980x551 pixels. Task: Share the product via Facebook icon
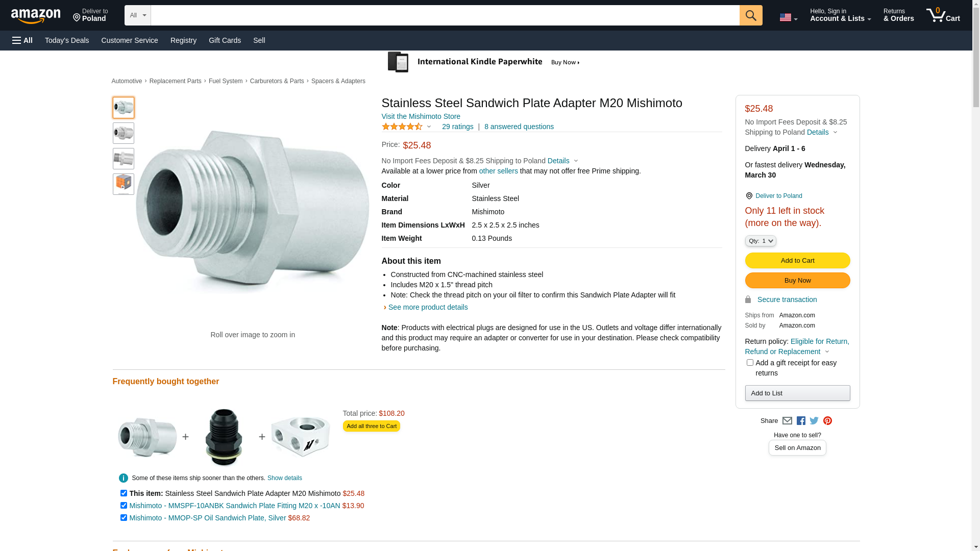801,421
